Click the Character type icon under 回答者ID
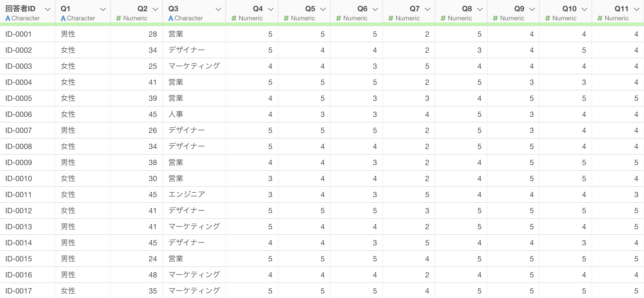This screenshot has height=298, width=644. pos(8,18)
